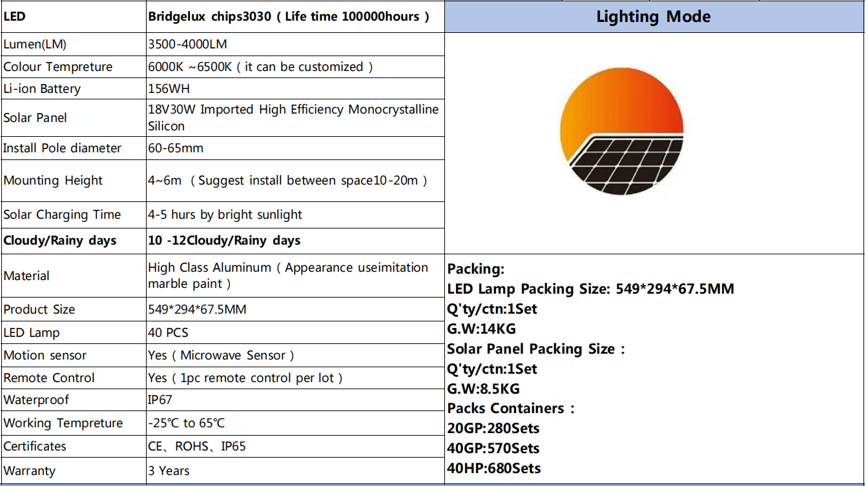Select the Product Size value cell
868x486 pixels.
pos(296,310)
